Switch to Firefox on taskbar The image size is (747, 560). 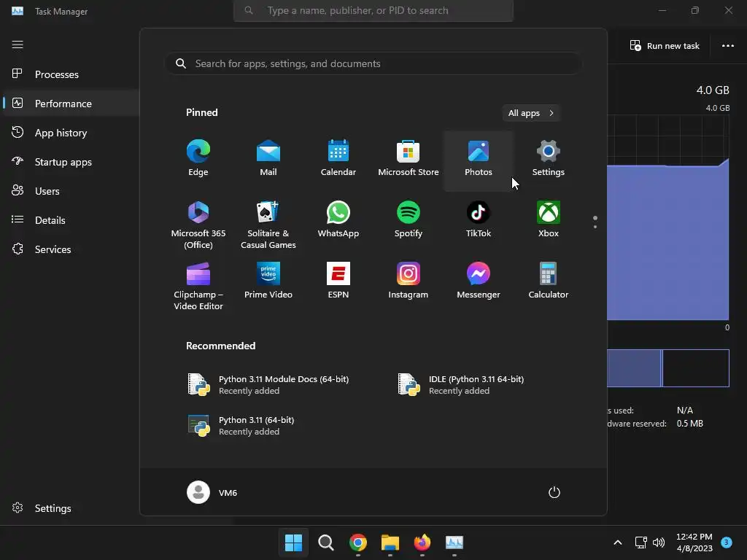pyautogui.click(x=422, y=542)
